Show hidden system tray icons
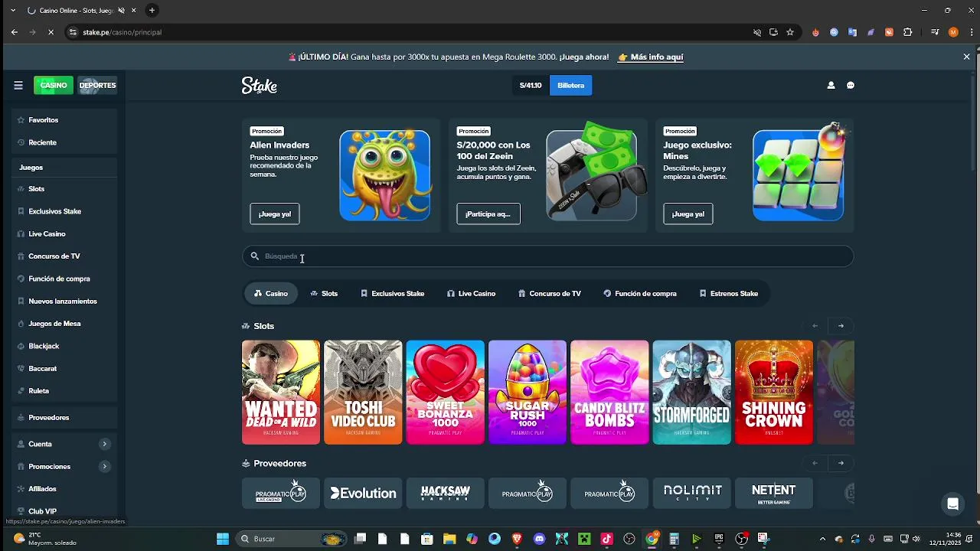Screen dimensions: 980x551 point(822,539)
